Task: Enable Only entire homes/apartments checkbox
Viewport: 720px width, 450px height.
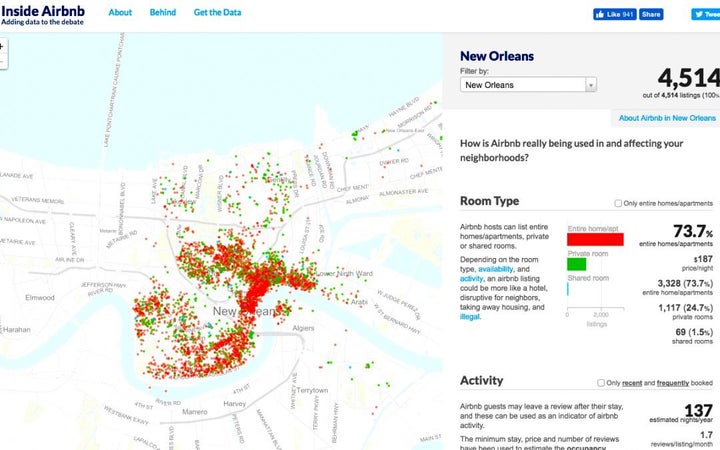Action: [618, 203]
